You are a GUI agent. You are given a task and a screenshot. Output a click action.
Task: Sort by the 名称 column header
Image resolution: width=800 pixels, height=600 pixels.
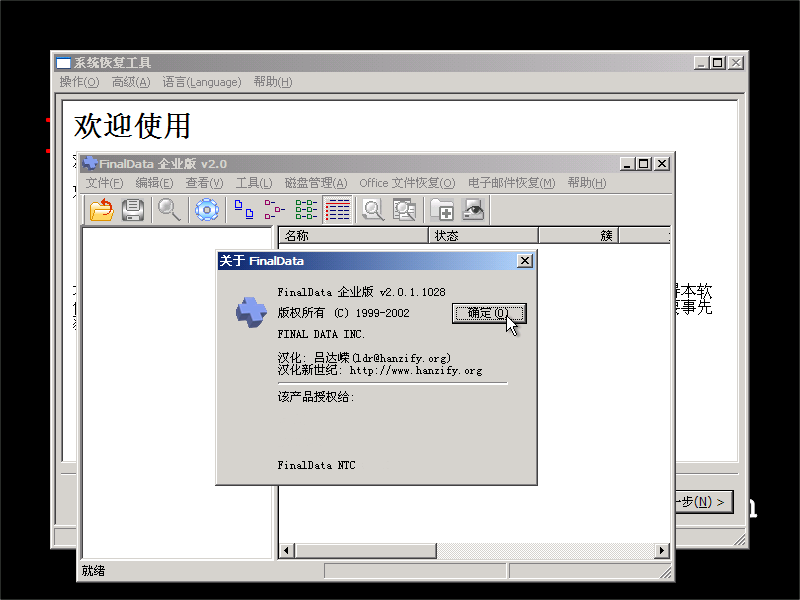354,235
